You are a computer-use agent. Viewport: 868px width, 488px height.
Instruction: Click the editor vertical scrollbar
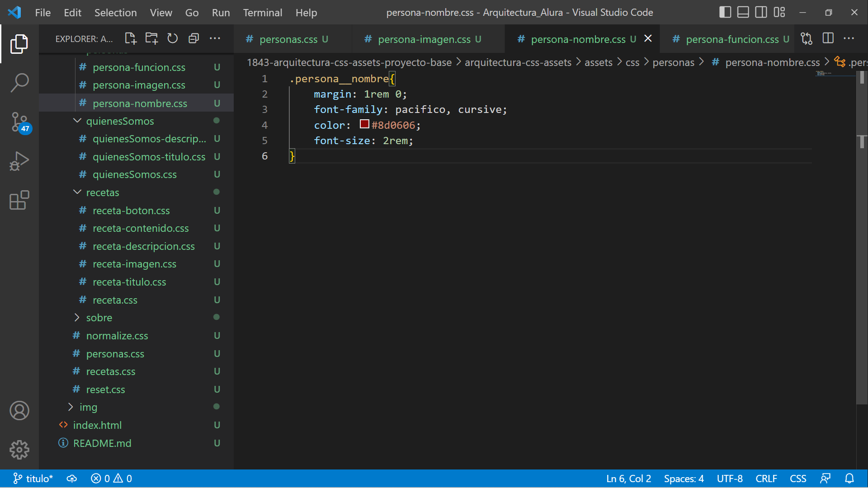(862, 237)
